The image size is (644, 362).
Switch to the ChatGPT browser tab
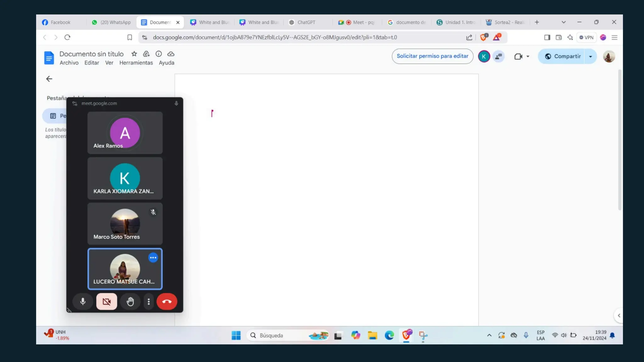pos(306,22)
